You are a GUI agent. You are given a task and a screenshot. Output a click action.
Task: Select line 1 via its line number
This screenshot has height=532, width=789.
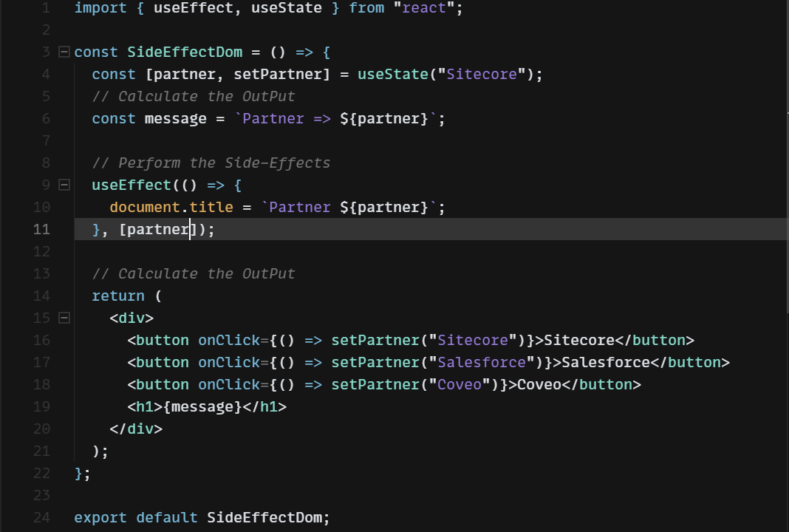pos(46,7)
